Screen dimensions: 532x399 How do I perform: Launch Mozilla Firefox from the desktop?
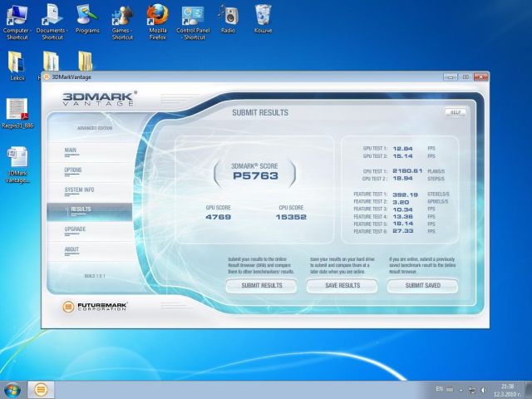[157, 22]
